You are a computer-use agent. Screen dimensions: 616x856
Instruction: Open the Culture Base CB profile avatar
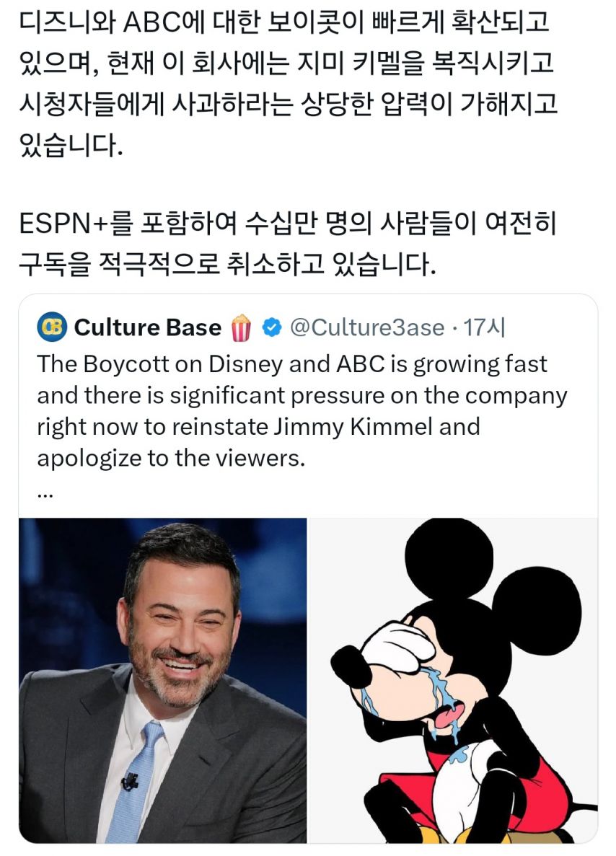(52, 327)
